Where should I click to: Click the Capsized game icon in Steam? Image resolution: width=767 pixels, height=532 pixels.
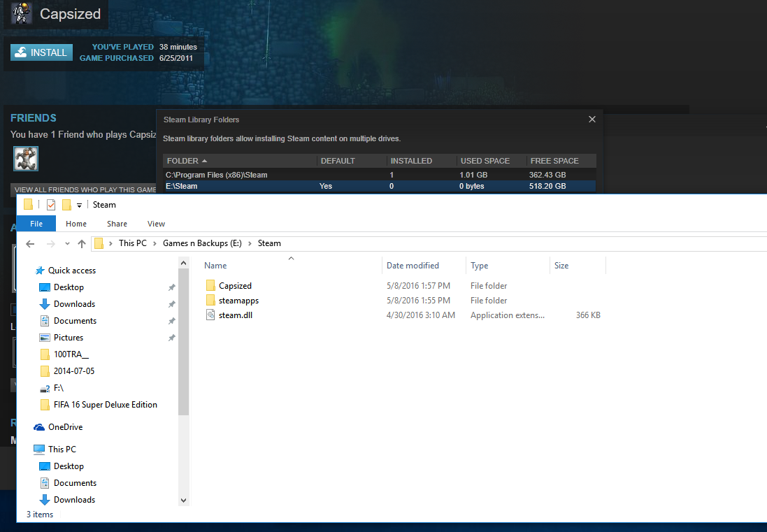point(21,13)
